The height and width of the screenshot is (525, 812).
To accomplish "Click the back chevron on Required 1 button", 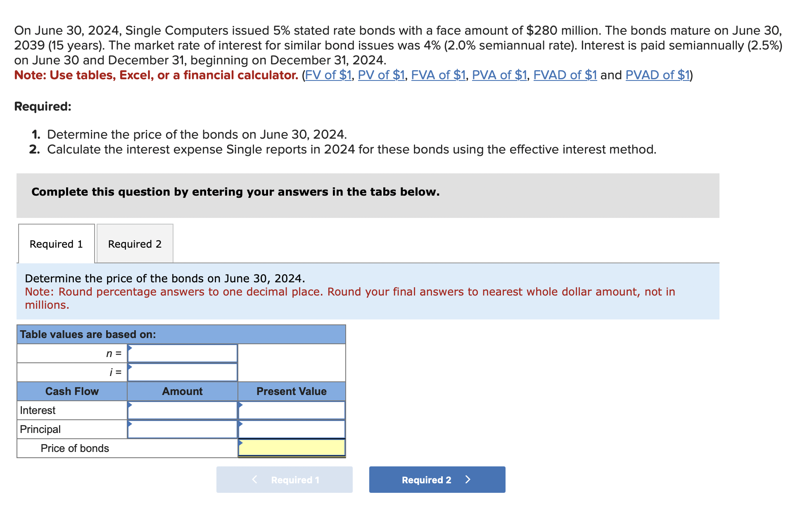I will tap(254, 480).
